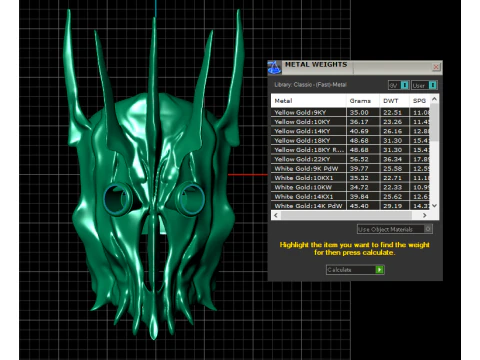Click the Metal Weights scale icon

(x=274, y=68)
